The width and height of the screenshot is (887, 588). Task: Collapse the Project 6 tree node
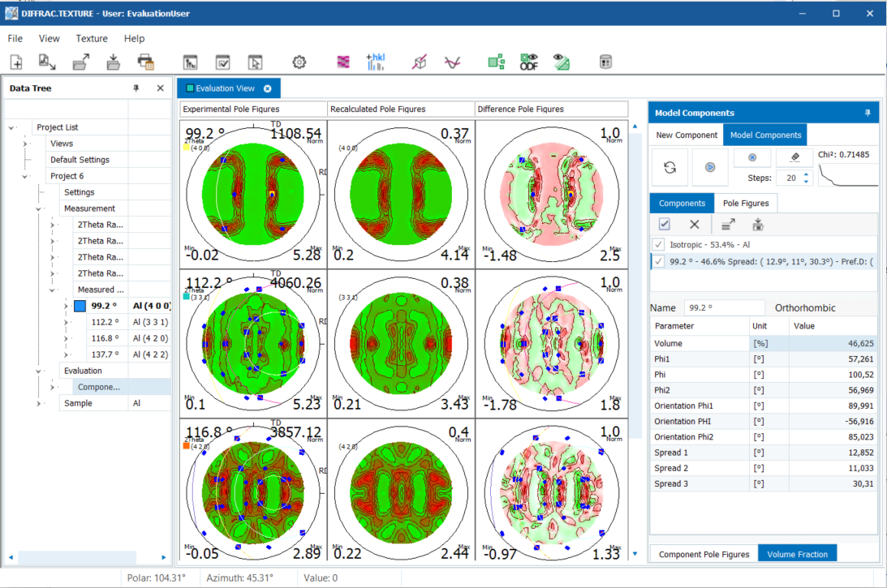(25, 176)
